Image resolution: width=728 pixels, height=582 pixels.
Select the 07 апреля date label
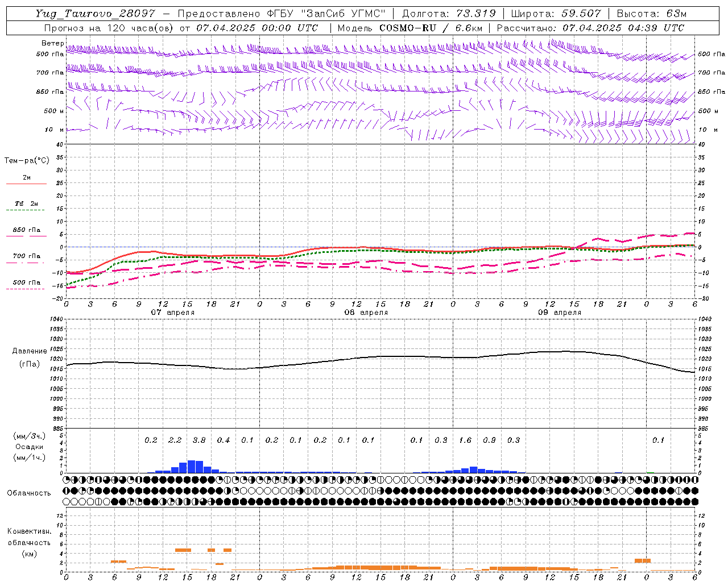coord(173,313)
